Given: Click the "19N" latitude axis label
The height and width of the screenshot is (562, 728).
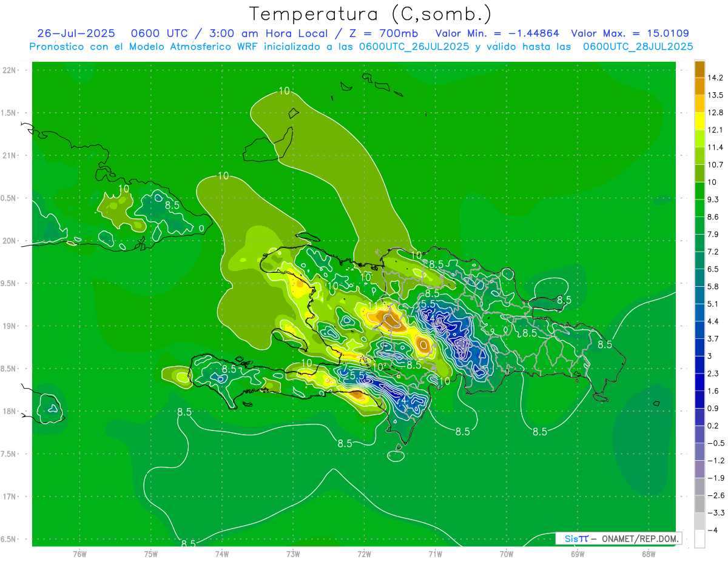Looking at the screenshot, I should pos(10,326).
